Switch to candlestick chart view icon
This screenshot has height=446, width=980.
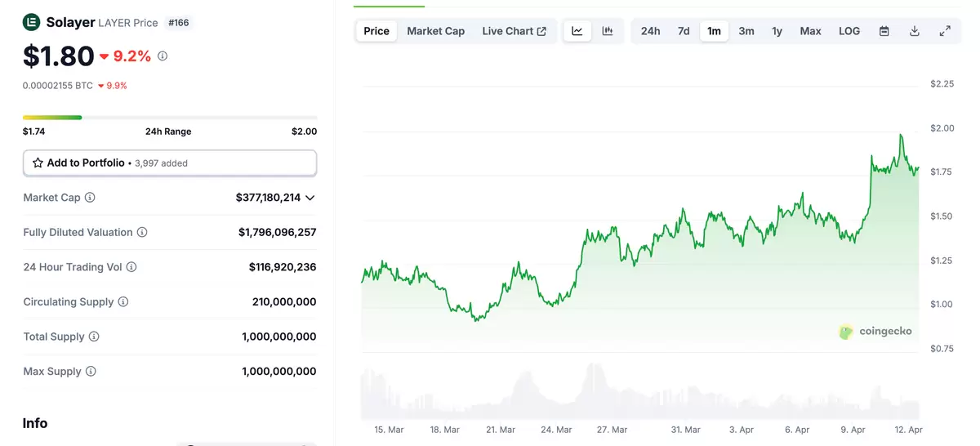click(x=608, y=31)
